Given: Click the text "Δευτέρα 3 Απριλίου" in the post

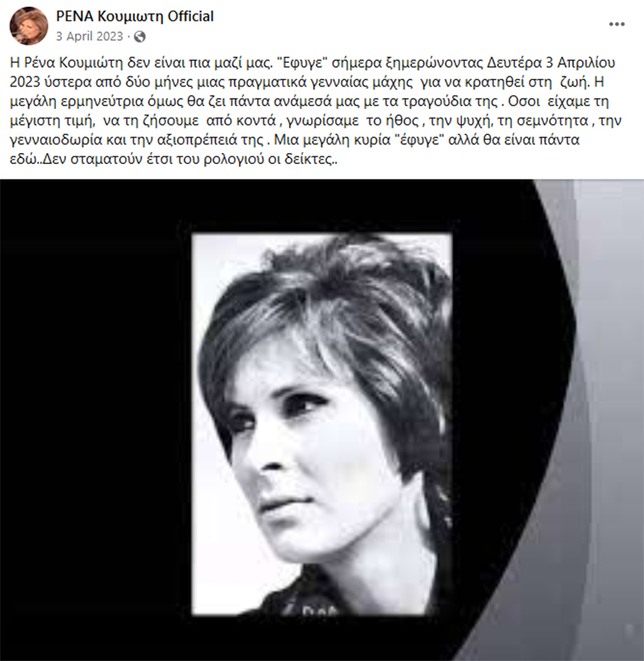Looking at the screenshot, I should [x=551, y=63].
